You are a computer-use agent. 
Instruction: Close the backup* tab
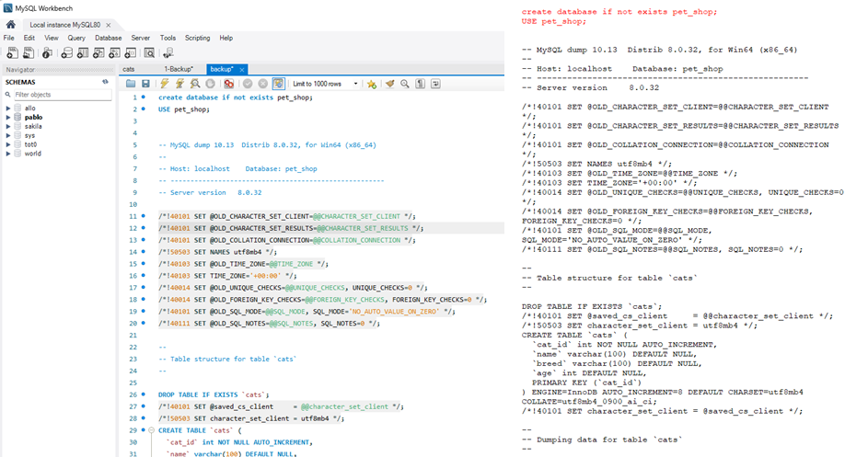pos(242,70)
